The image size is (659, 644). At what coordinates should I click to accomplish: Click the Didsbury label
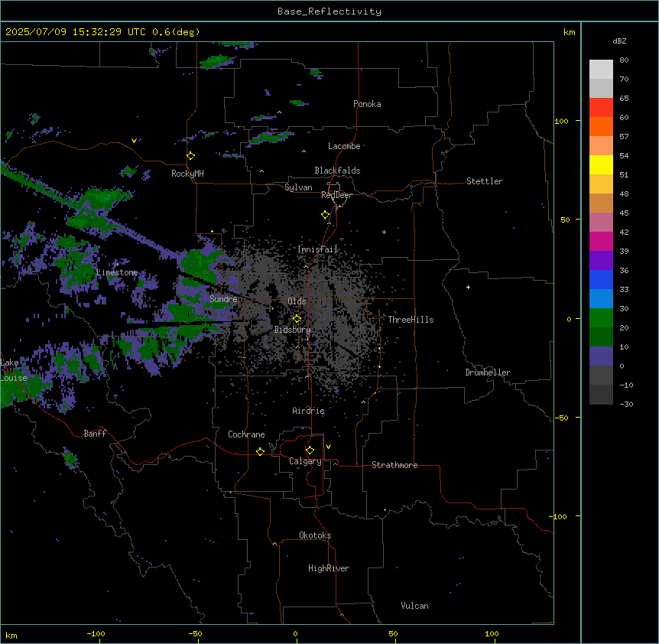293,330
